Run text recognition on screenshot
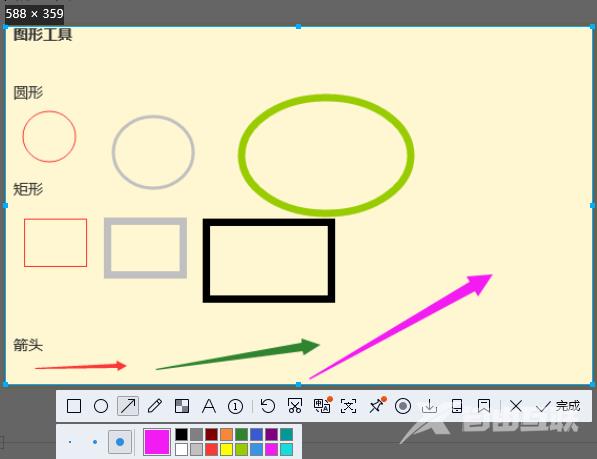The height and width of the screenshot is (459, 597). 349,406
